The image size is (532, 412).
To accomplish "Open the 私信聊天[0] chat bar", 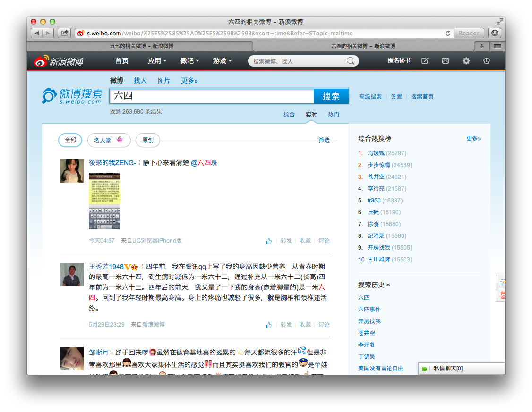I will [462, 369].
